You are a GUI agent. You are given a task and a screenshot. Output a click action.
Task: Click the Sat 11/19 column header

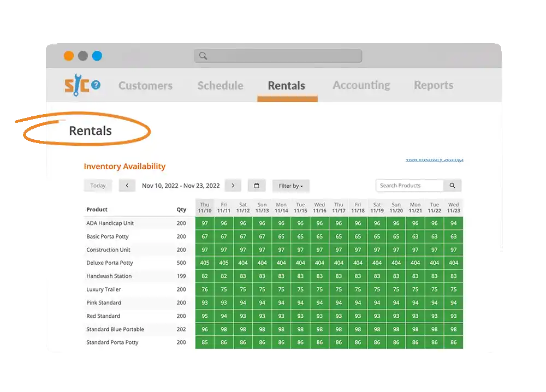(x=377, y=207)
